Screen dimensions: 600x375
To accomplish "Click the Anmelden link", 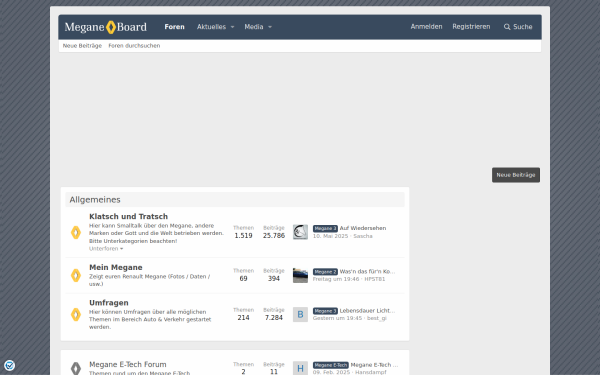I will pos(426,27).
